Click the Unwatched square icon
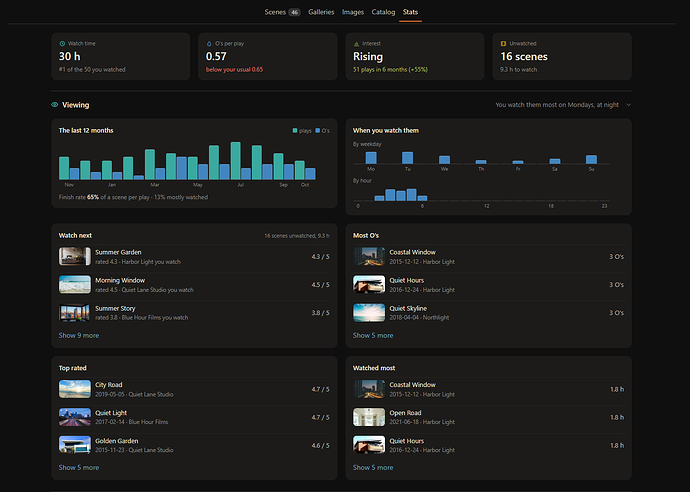 pos(503,44)
